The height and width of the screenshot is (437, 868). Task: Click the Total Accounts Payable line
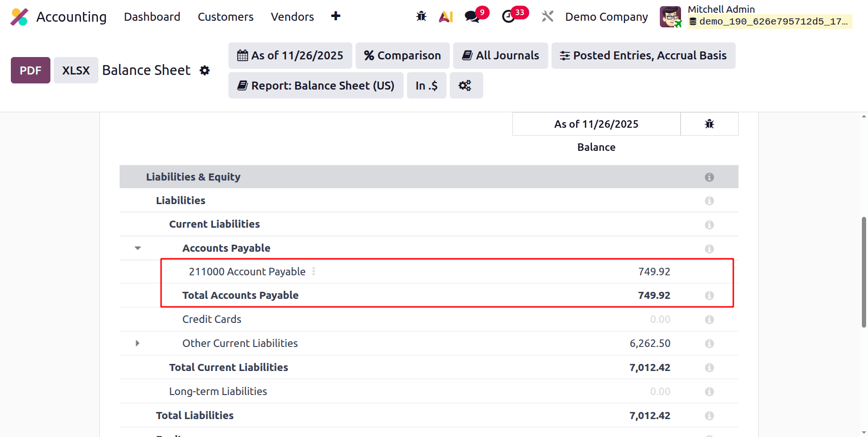click(x=429, y=295)
